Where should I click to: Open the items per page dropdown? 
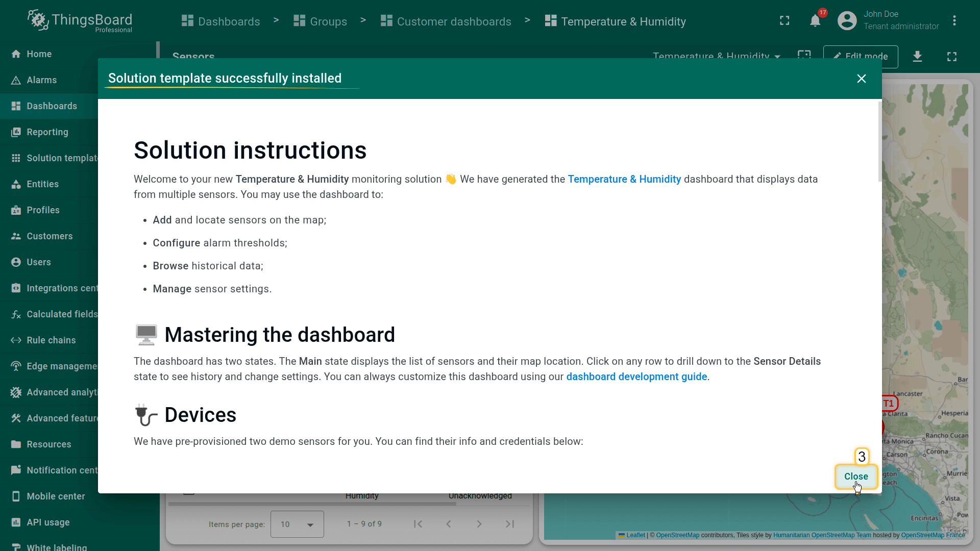[297, 524]
